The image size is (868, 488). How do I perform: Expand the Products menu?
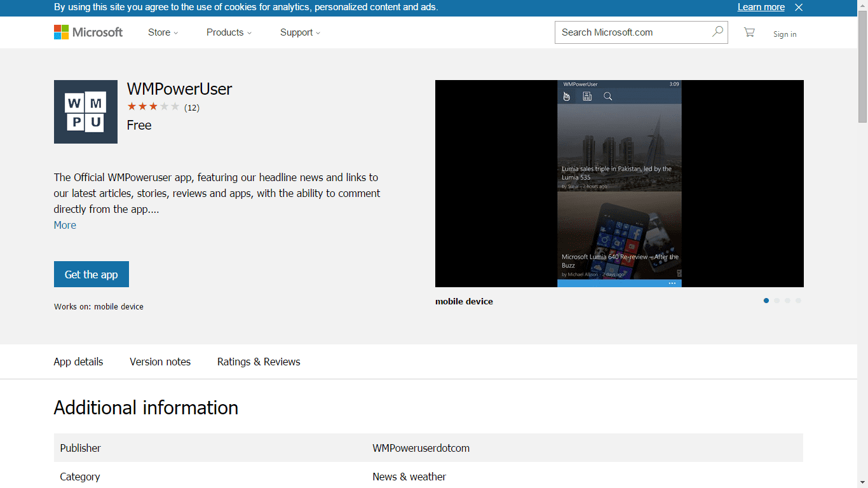tap(229, 32)
